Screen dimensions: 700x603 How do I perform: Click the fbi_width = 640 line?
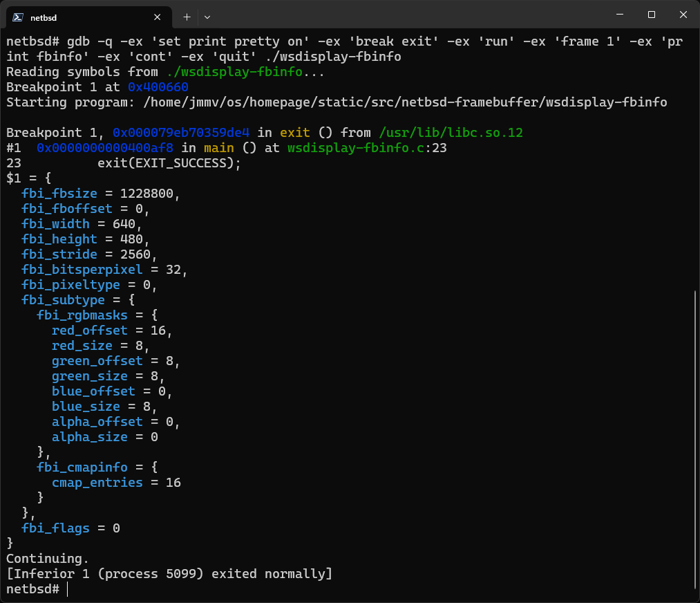(x=82, y=224)
